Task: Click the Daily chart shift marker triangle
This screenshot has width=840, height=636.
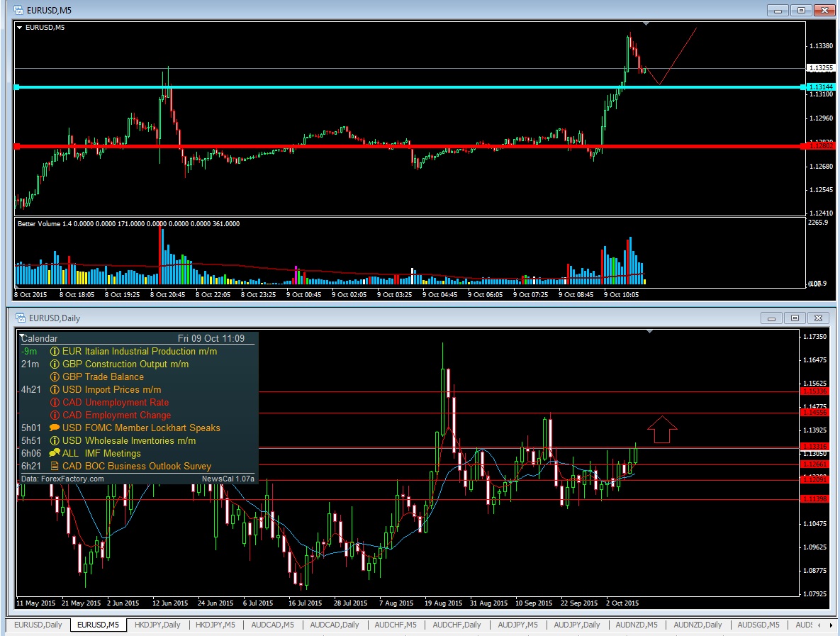Action: coord(649,332)
